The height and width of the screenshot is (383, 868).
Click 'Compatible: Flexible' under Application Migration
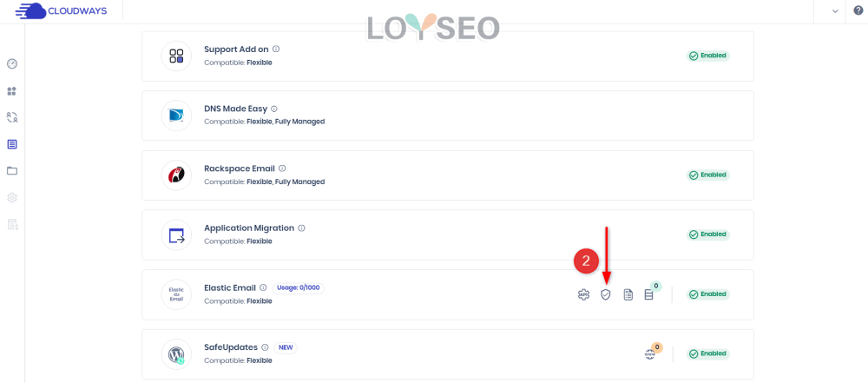coord(238,241)
